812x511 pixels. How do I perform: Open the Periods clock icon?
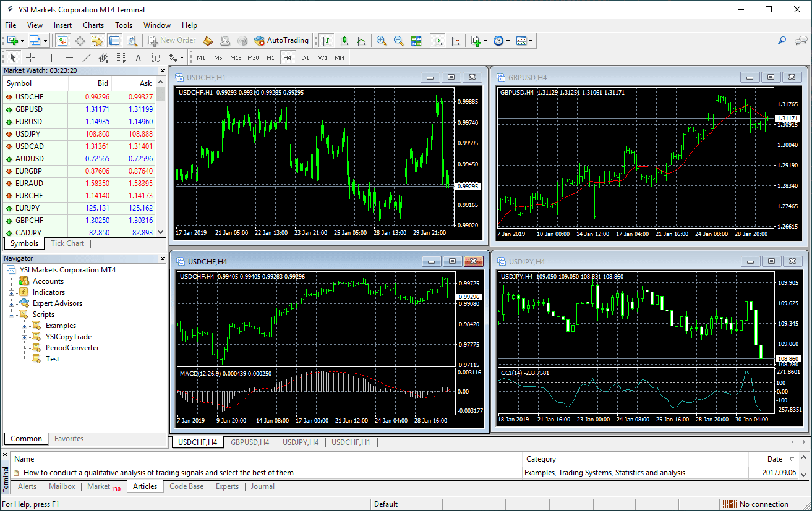tap(498, 41)
